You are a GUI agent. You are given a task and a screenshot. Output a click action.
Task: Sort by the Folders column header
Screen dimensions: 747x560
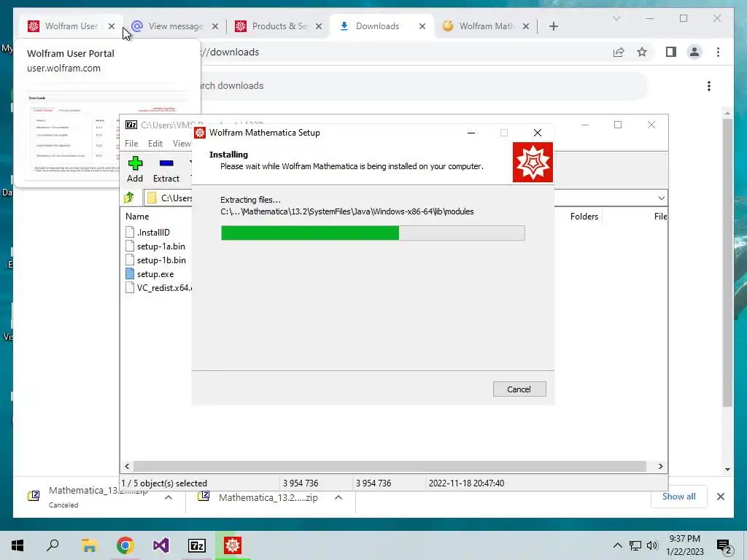(x=584, y=216)
